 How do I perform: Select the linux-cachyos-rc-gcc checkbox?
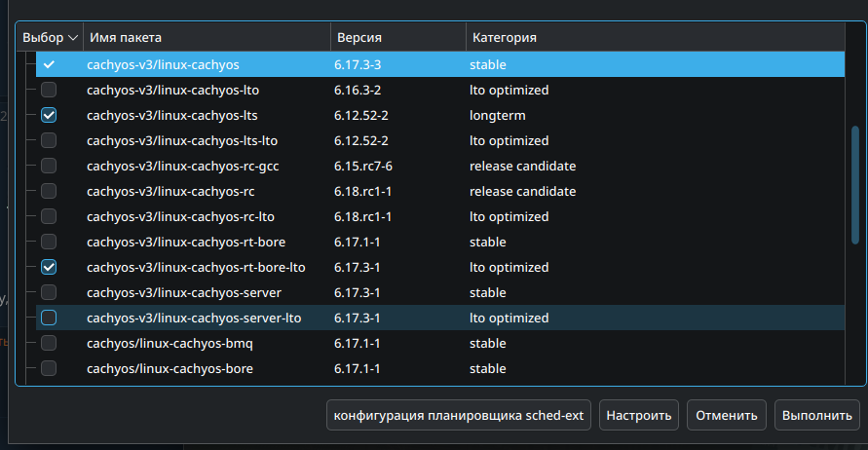[49, 166]
